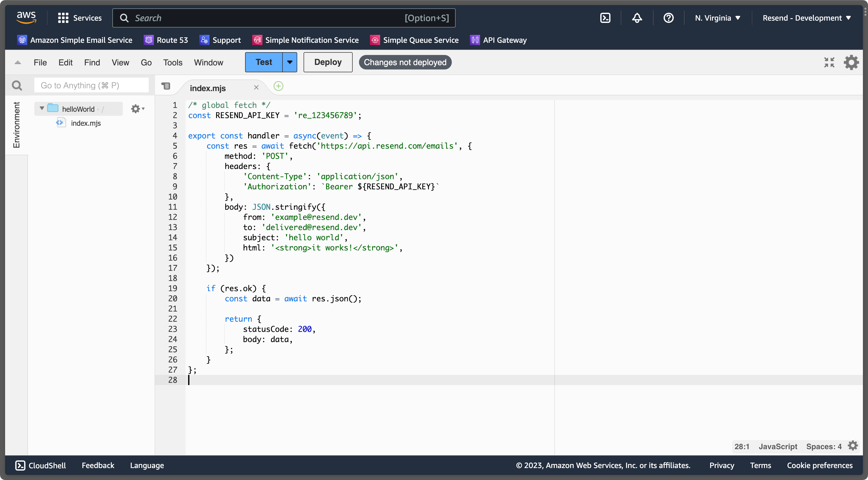Viewport: 868px width, 480px height.
Task: Add a new tab with plus icon
Action: (x=278, y=86)
